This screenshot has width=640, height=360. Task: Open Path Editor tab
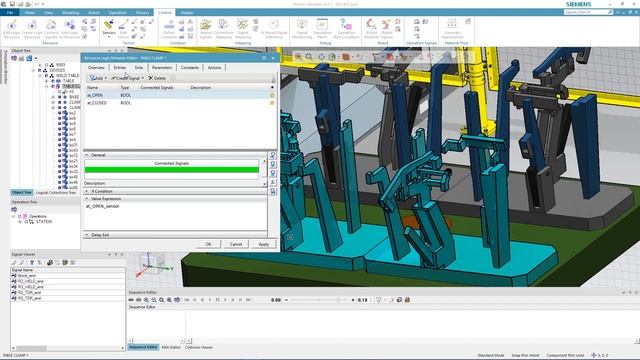[171, 347]
